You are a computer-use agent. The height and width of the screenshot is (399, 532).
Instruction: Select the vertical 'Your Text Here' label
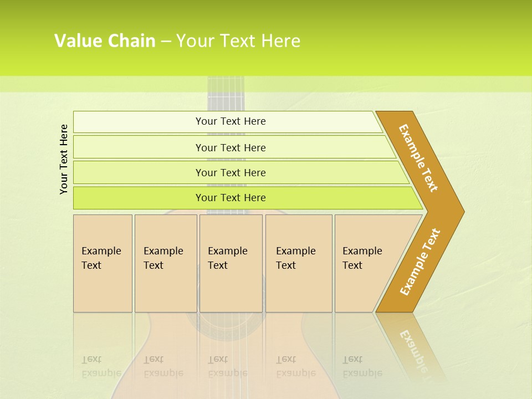point(63,159)
